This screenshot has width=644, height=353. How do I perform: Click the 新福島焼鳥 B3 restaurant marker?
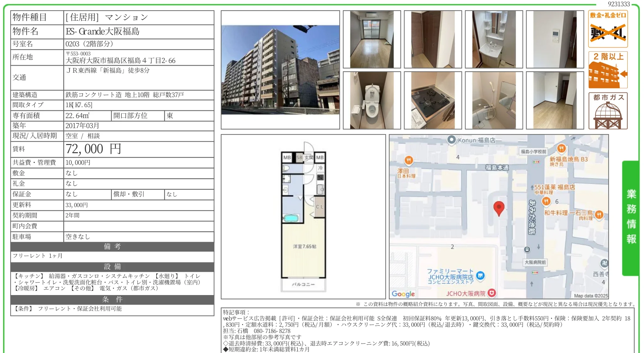561,148
